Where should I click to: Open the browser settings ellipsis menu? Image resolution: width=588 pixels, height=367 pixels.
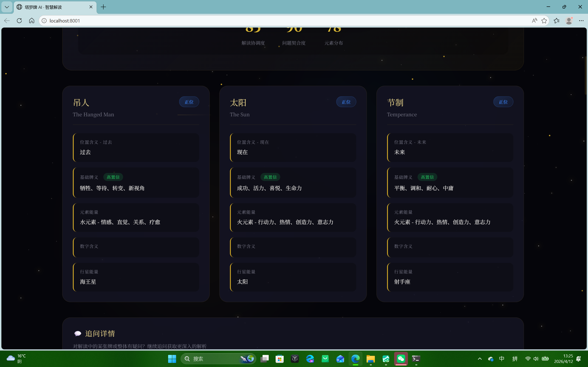tap(581, 21)
